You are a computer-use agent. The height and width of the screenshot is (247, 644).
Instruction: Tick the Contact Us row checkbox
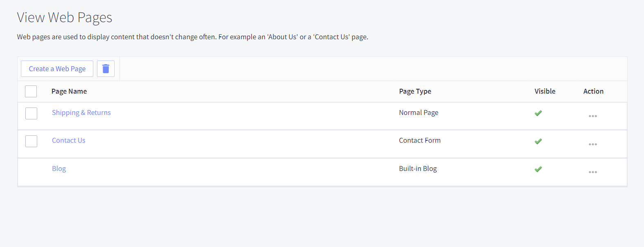[x=32, y=141]
